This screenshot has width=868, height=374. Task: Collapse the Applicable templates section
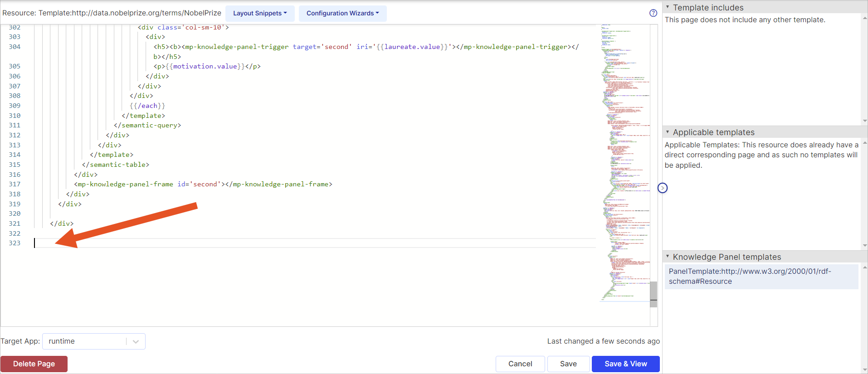(668, 132)
